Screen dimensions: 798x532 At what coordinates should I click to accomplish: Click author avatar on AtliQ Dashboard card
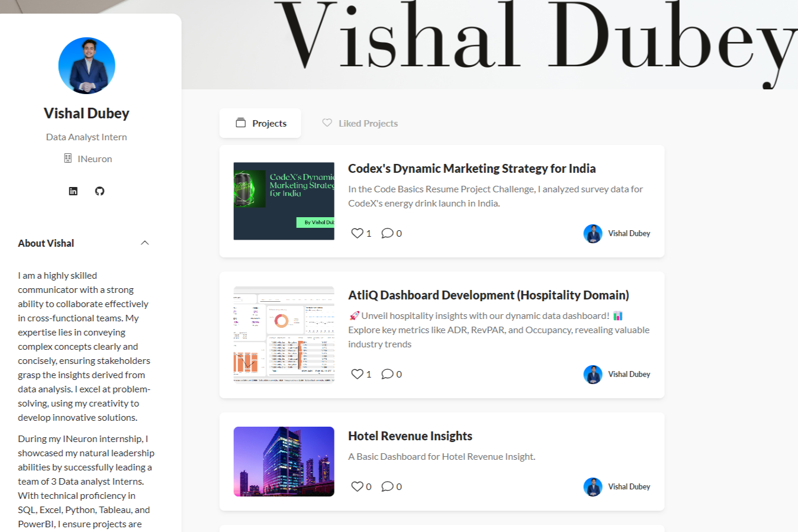pyautogui.click(x=593, y=375)
